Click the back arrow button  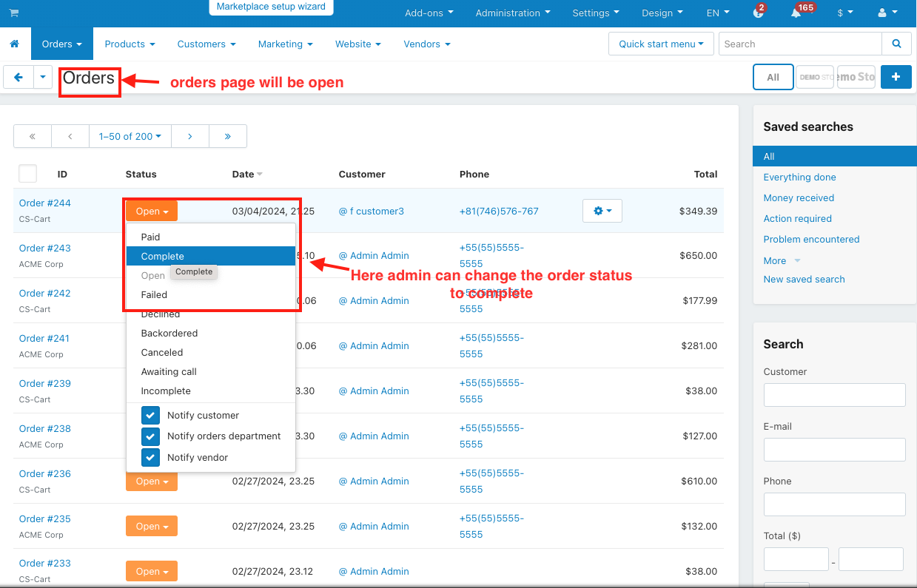(x=19, y=77)
